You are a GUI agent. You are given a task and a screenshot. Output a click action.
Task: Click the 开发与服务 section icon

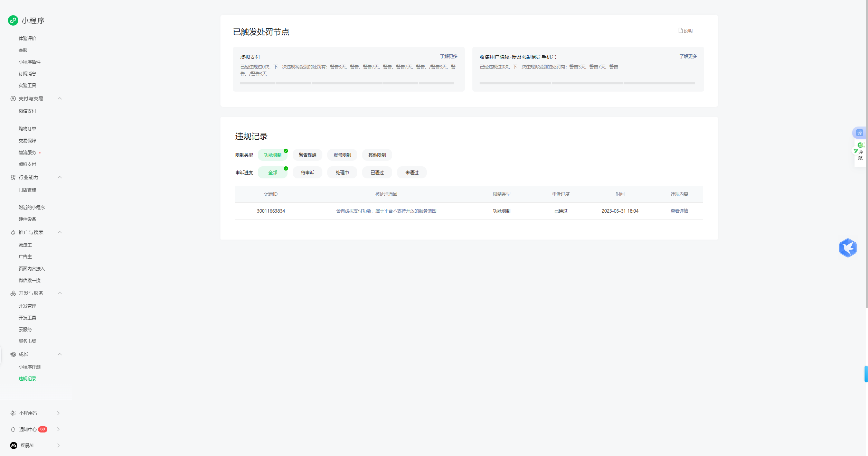(13, 293)
